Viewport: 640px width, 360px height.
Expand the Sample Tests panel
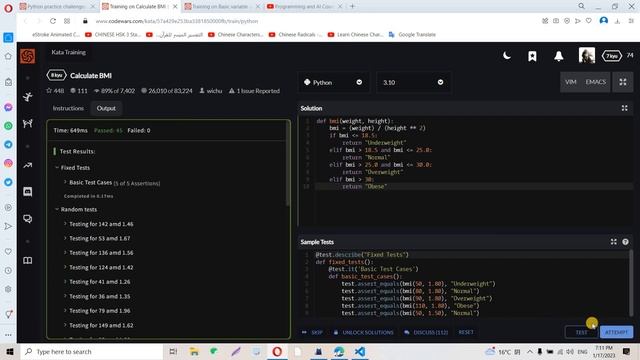pos(613,242)
